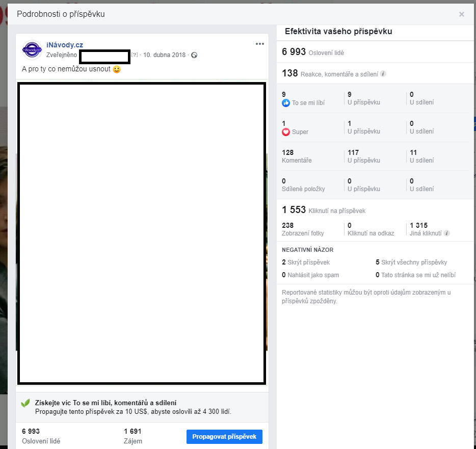
Task: Click 6 993 Oslovení lidé under the post
Action: [x=41, y=436]
